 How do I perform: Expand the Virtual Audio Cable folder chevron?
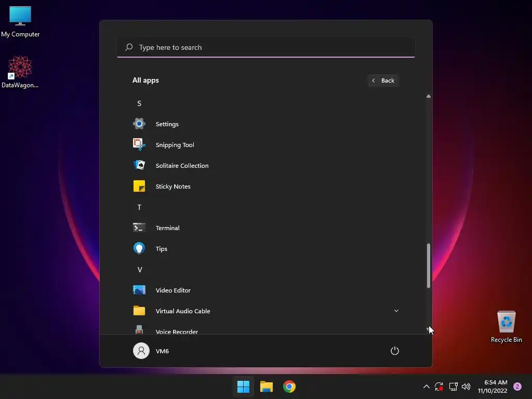click(396, 311)
